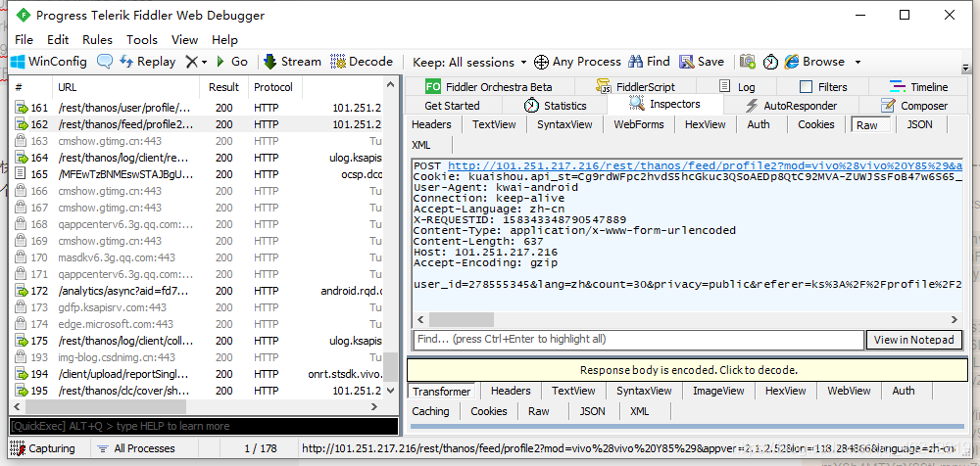The width and height of the screenshot is (980, 466).
Task: Toggle Stream mode
Action: (292, 62)
